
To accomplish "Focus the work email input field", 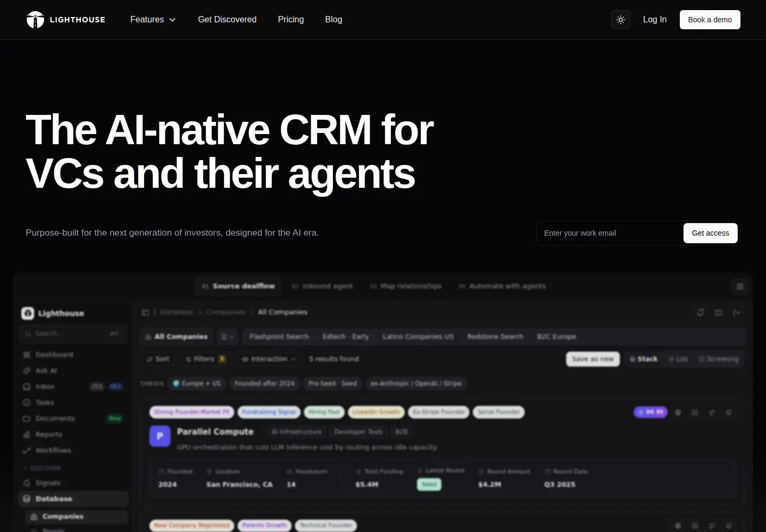I will [610, 233].
